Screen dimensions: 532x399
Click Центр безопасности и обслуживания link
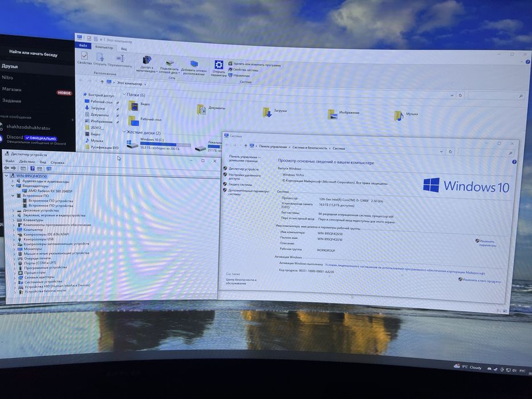click(x=241, y=281)
